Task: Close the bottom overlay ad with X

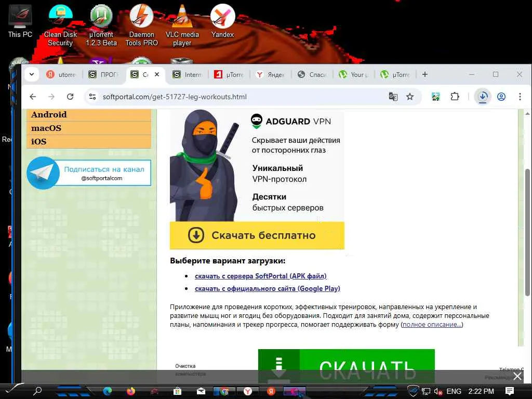Action: [517, 376]
